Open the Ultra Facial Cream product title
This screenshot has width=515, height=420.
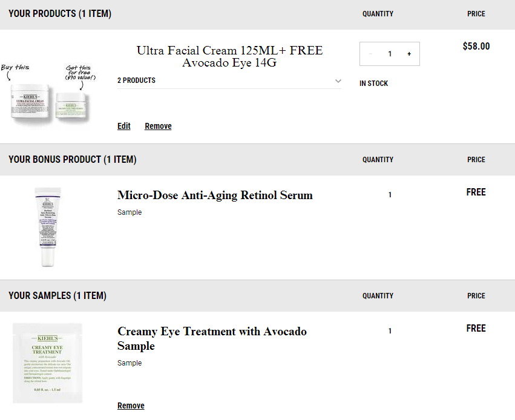(229, 56)
